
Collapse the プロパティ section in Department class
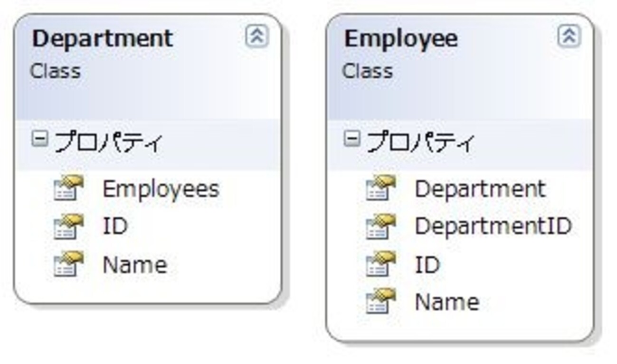click(39, 140)
